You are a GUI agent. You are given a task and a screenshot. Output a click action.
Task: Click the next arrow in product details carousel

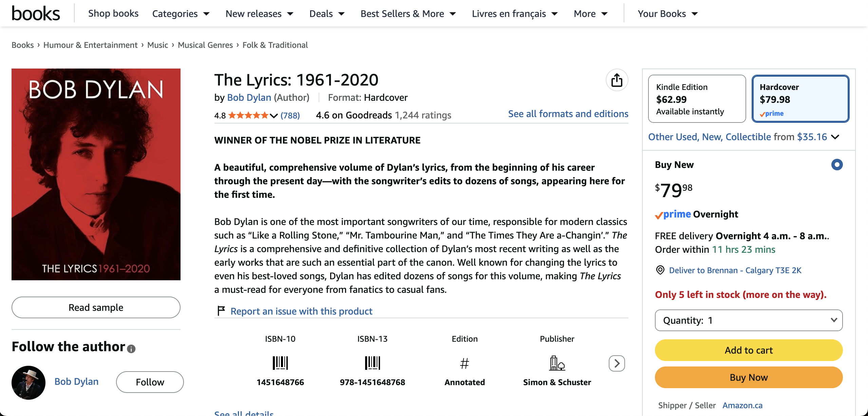[x=617, y=363]
